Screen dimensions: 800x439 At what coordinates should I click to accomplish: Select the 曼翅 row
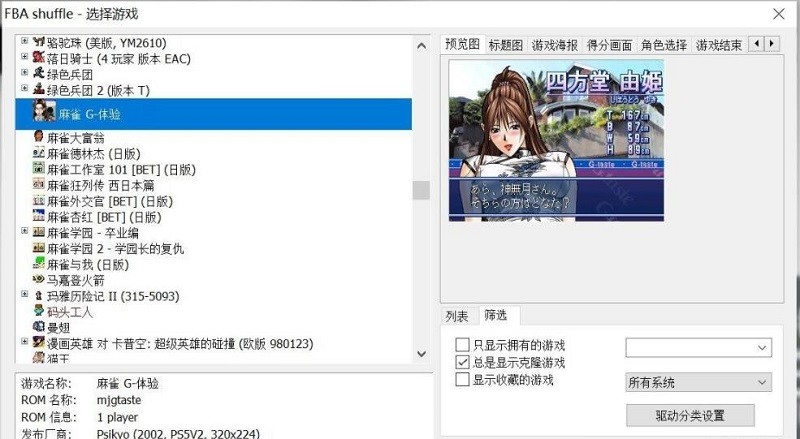click(x=58, y=328)
